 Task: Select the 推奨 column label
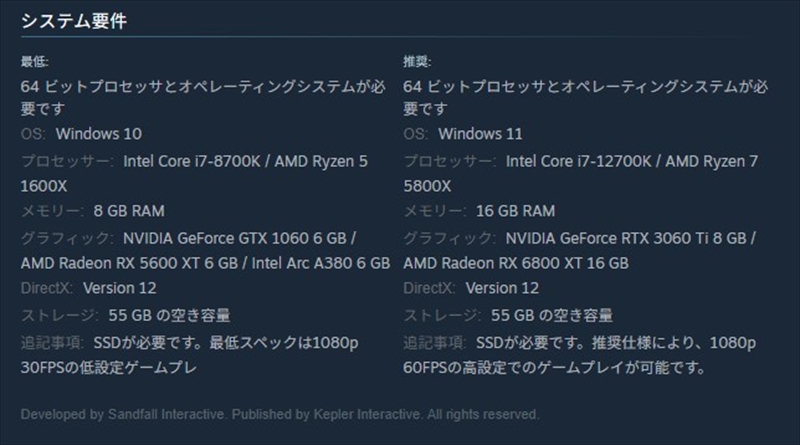(x=417, y=61)
